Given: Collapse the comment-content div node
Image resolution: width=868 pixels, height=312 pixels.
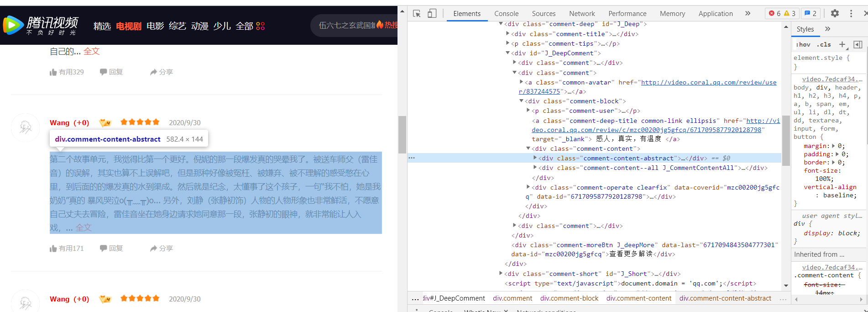Looking at the screenshot, I should point(528,148).
